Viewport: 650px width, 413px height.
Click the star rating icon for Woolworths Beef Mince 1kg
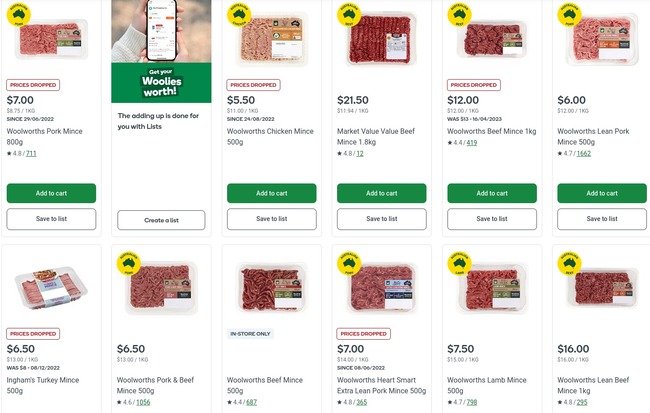pyautogui.click(x=450, y=143)
